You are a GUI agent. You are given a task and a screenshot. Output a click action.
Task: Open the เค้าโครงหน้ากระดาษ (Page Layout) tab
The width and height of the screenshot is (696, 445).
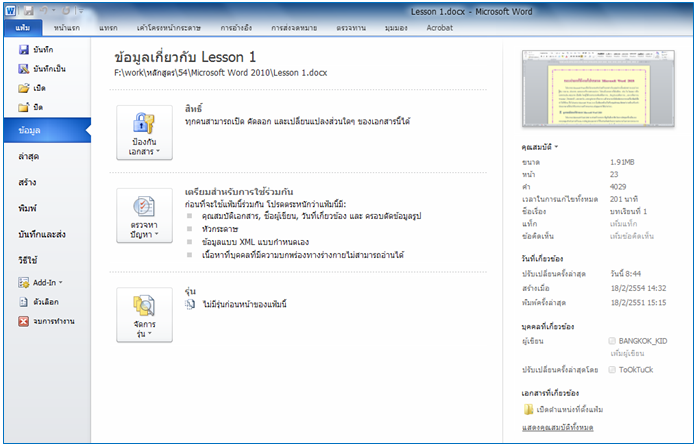click(x=169, y=28)
